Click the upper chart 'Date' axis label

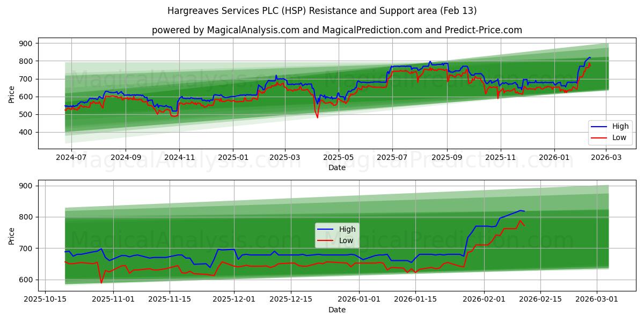pos(337,167)
